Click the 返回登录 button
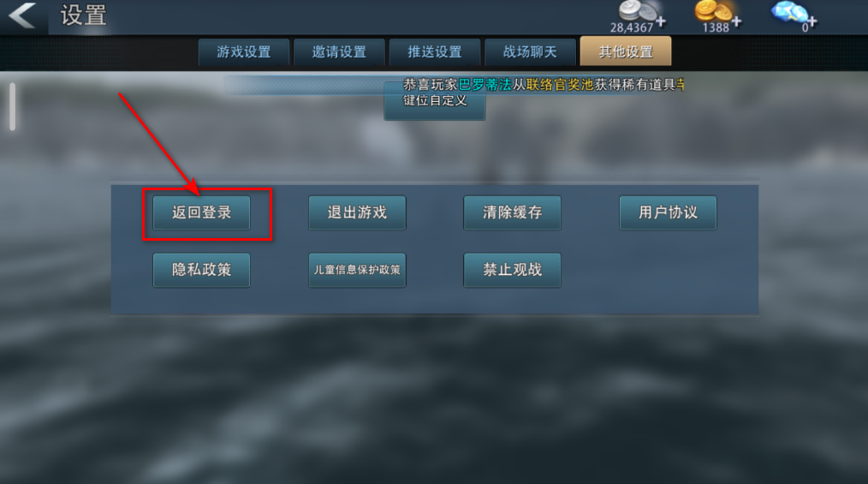Image resolution: width=868 pixels, height=484 pixels. (201, 212)
